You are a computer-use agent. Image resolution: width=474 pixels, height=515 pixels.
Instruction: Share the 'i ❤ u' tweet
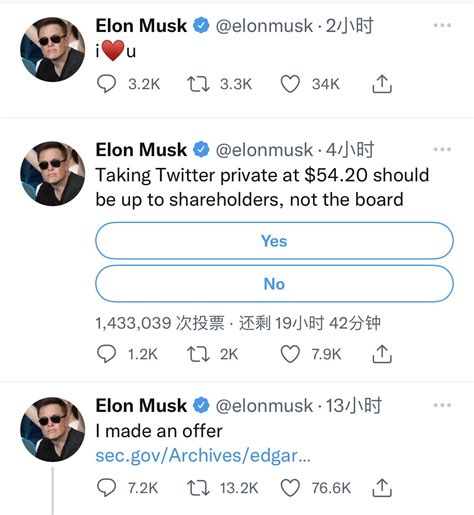click(382, 84)
